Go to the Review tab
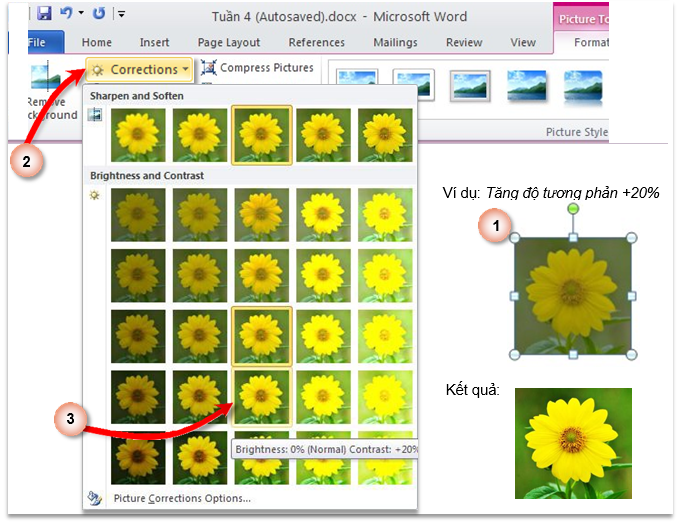687x523 pixels. point(464,42)
